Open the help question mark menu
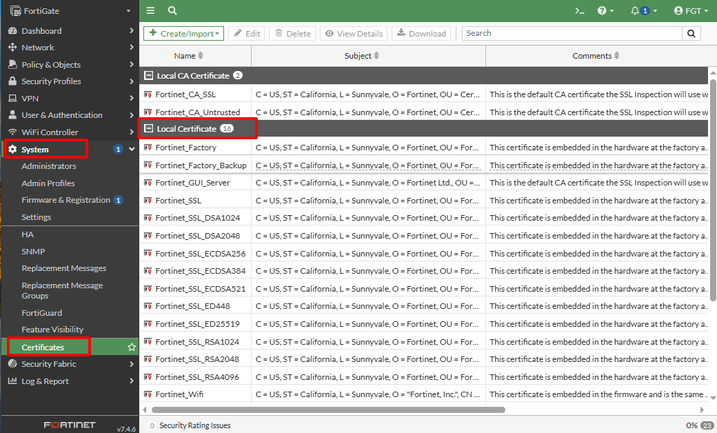This screenshot has width=717, height=433. [604, 10]
